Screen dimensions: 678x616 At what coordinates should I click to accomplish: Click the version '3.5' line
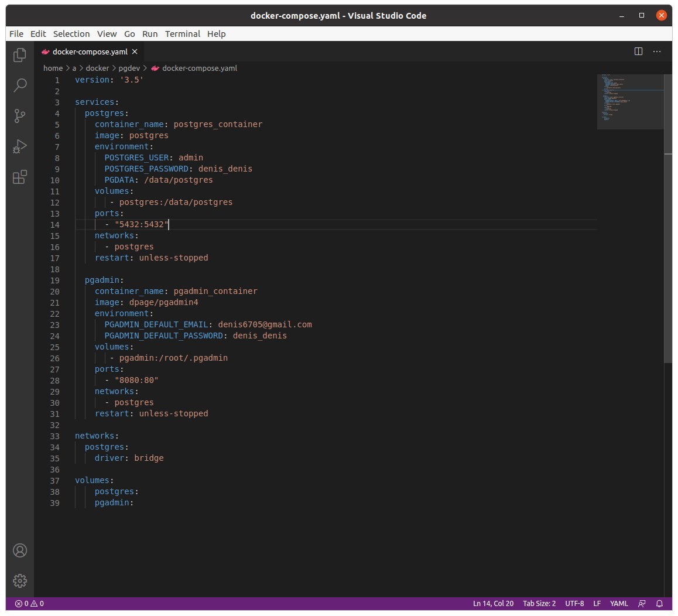point(109,80)
